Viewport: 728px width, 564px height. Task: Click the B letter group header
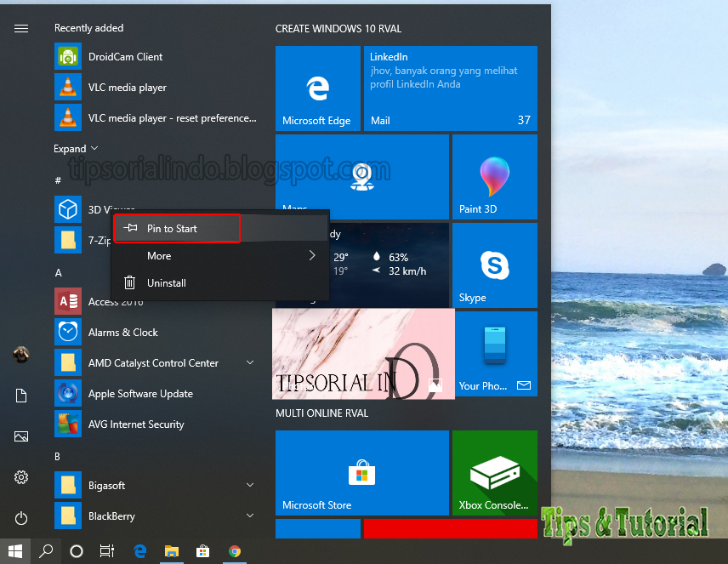(x=57, y=457)
